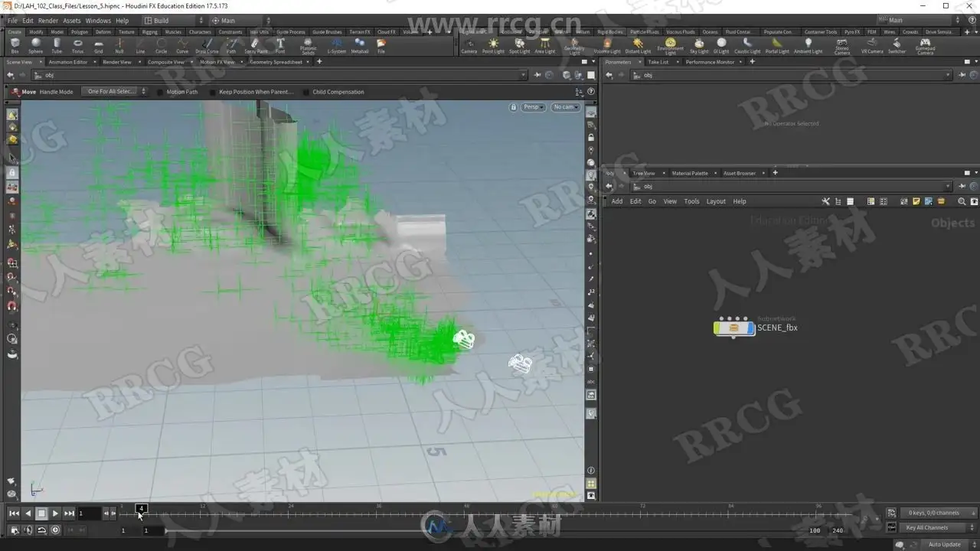980x551 pixels.
Task: Switch to Animation Editor tab
Action: [x=68, y=62]
